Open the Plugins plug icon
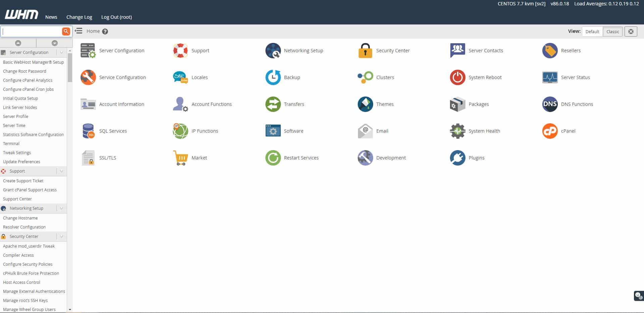The height and width of the screenshot is (313, 644). pos(457,158)
